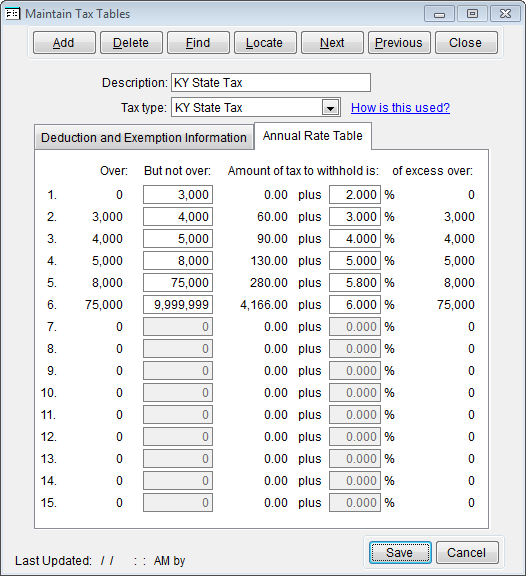Viewport: 526px width, 576px height.
Task: Click the Description field KY State Tax
Action: [x=271, y=83]
